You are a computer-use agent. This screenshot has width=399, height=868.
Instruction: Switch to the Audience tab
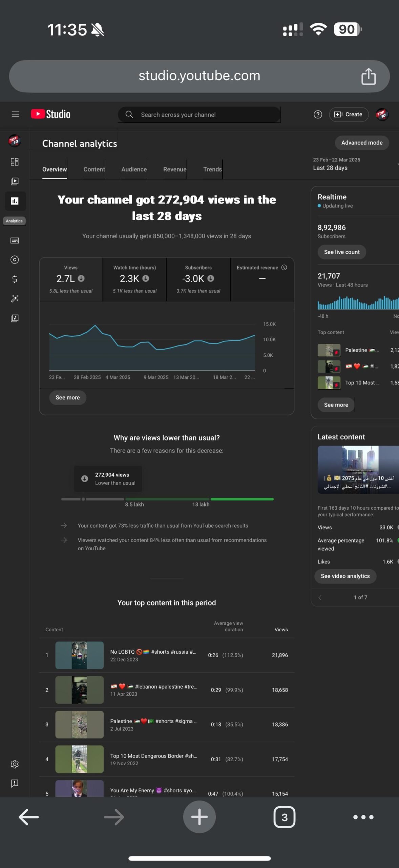(134, 169)
